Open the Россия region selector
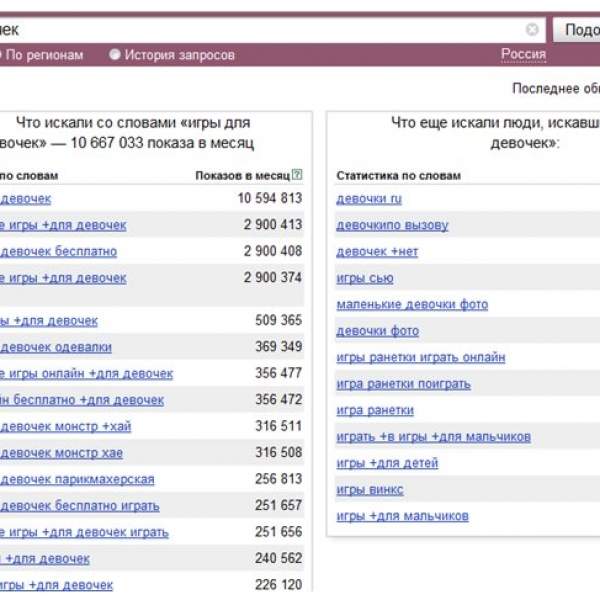600x600 pixels. 523,54
